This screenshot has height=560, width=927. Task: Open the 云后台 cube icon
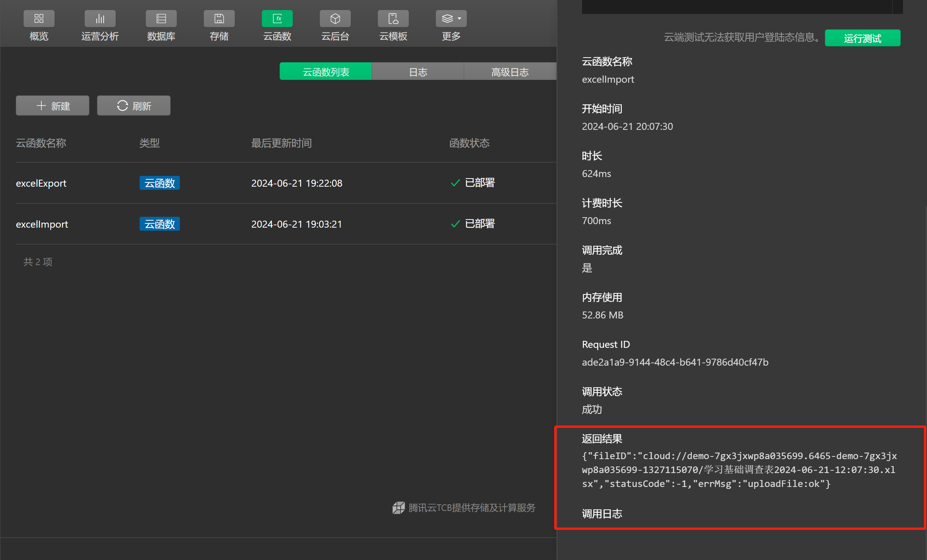335,19
